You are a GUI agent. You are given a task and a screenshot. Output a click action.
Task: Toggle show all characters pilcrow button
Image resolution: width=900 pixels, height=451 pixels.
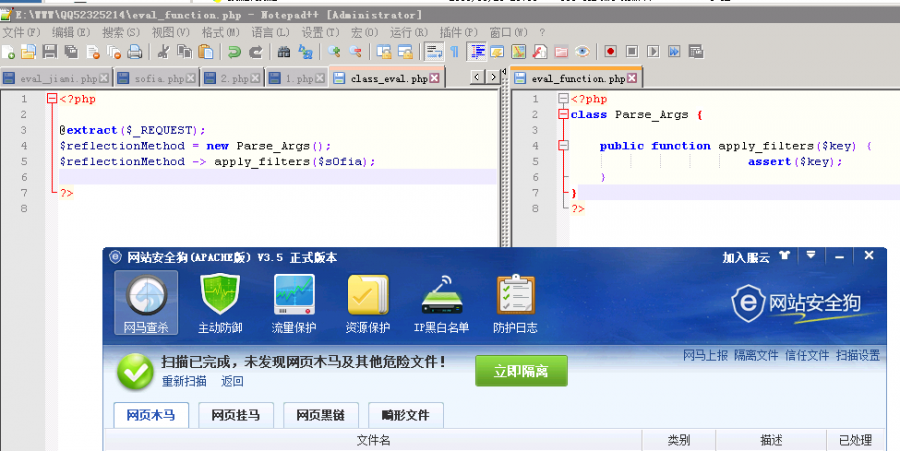pyautogui.click(x=455, y=51)
